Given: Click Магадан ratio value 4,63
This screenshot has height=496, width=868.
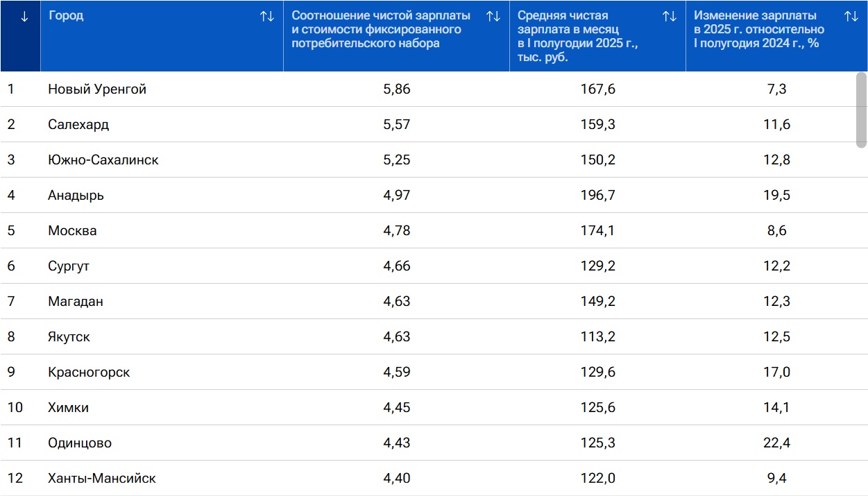Looking at the screenshot, I should [x=396, y=302].
